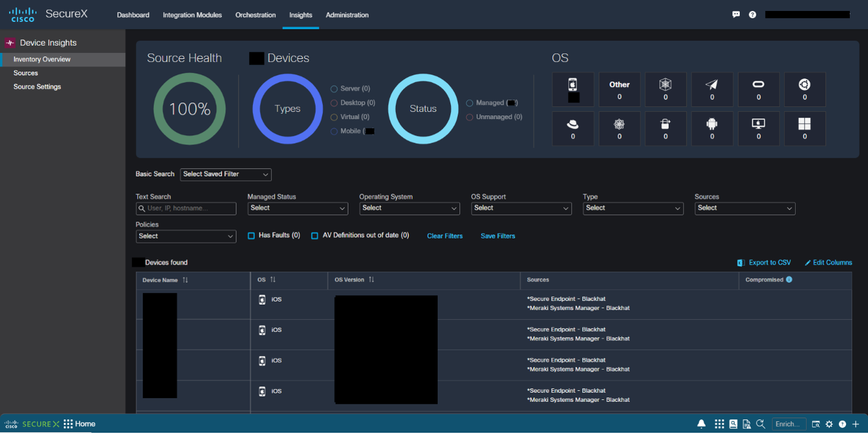Viewport: 868px width, 434px height.
Task: Switch to the Orchestration tab
Action: click(256, 15)
